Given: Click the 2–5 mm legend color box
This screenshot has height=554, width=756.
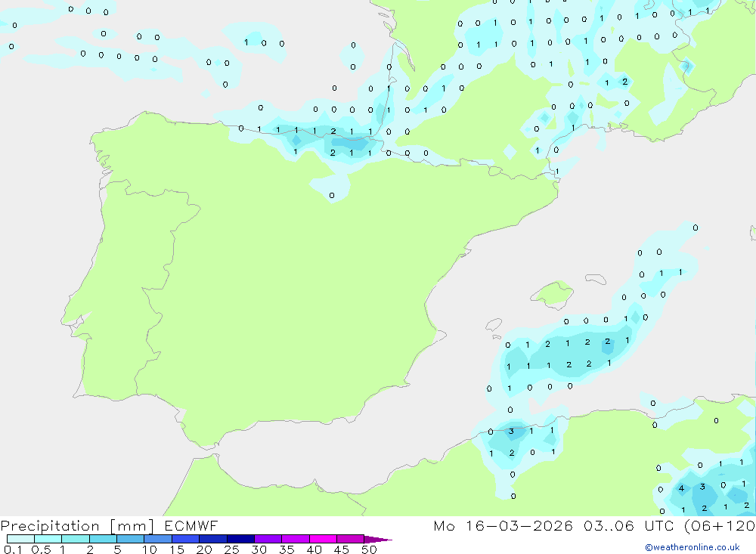Looking at the screenshot, I should tap(103, 539).
